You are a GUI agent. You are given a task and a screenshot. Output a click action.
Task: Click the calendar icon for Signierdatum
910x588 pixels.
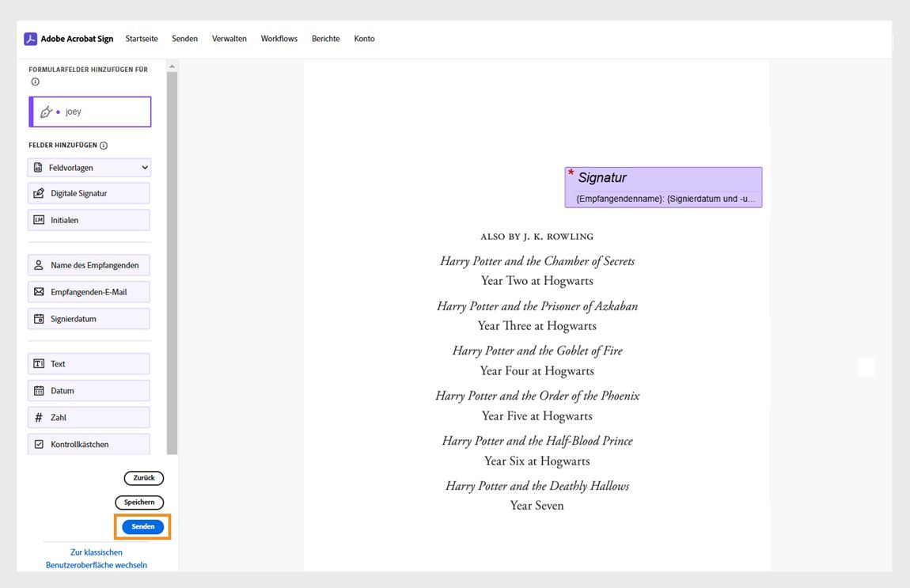point(39,319)
